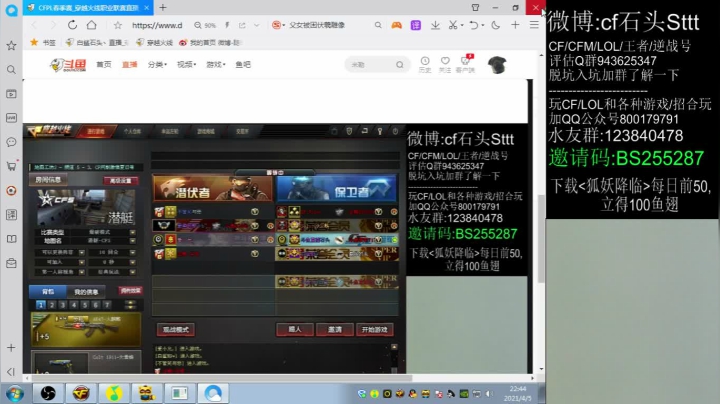Open the Douyu user avatar
The image size is (720, 404).
click(497, 65)
